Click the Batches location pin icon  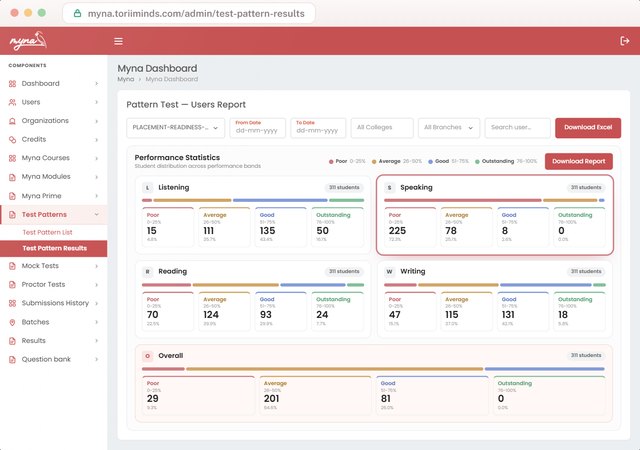(x=12, y=322)
